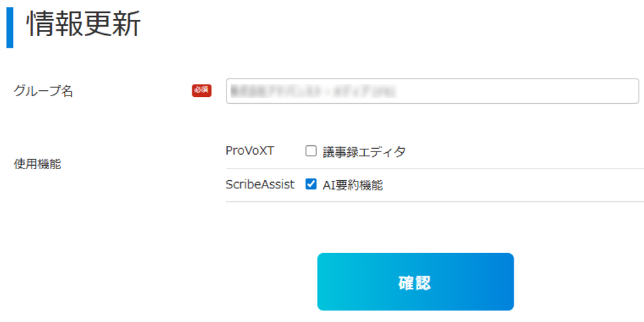This screenshot has width=644, height=322.
Task: Select the ScribeAssist product label
Action: coord(260,185)
